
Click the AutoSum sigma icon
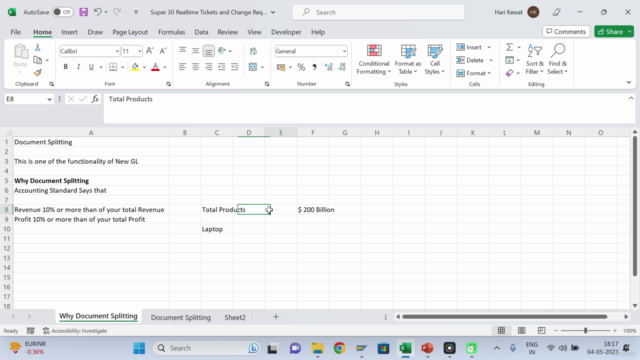(510, 47)
